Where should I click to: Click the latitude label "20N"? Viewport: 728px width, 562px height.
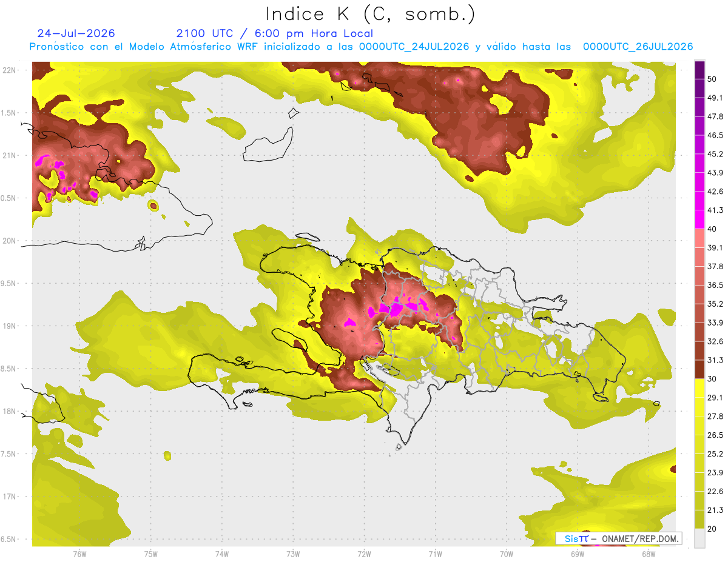tap(9, 241)
